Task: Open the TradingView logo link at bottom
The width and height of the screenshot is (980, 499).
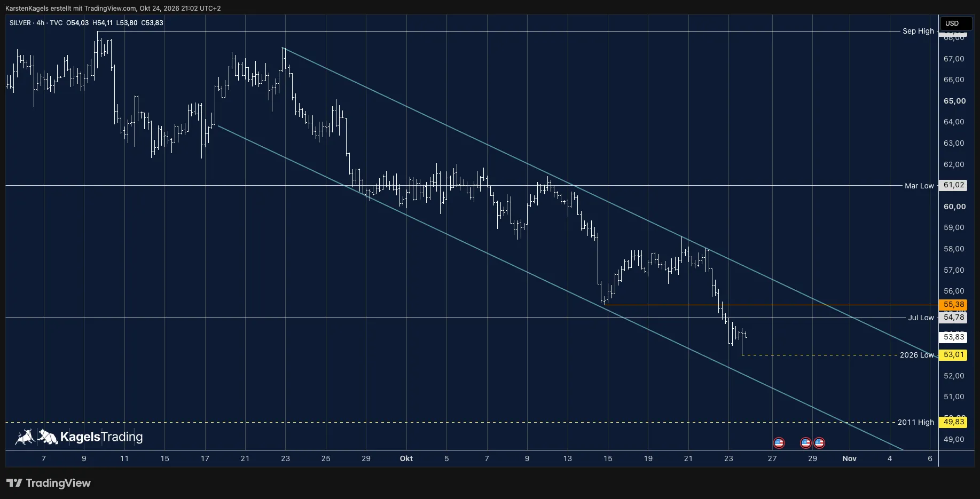Action: [49, 483]
